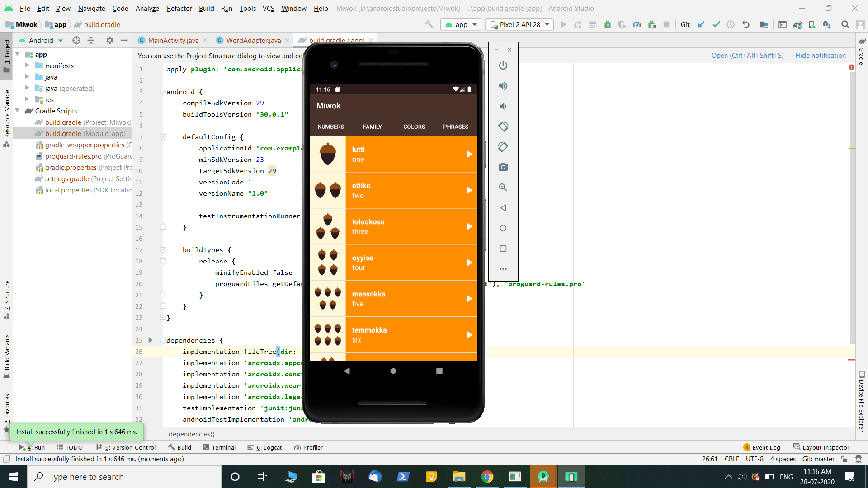Commit changes with the Git checkmark icon

coord(716,25)
